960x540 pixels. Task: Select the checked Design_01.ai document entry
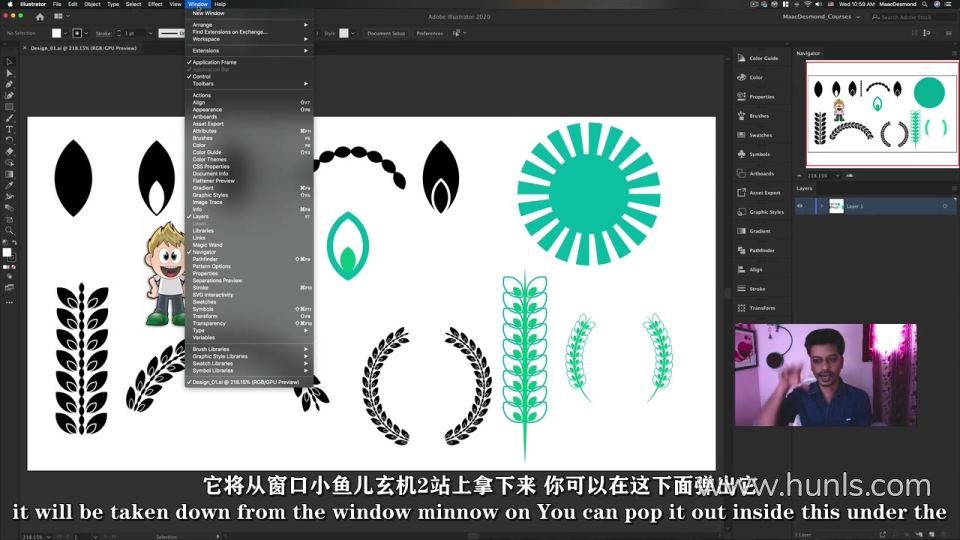point(249,382)
